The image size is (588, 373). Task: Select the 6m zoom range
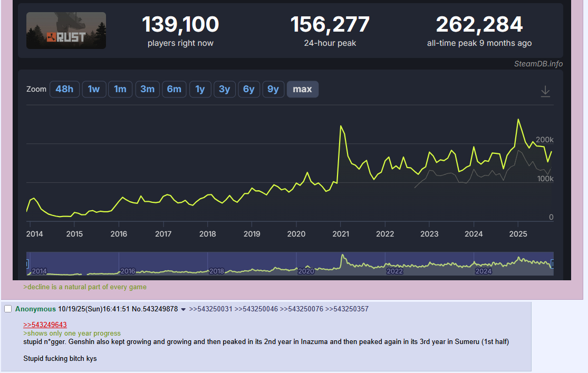[174, 89]
